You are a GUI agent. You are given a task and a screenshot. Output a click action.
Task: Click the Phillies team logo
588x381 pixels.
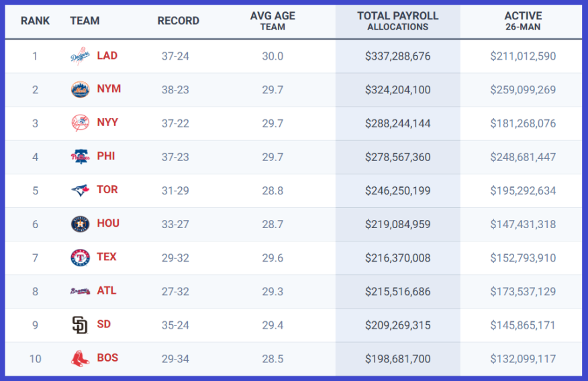(81, 156)
